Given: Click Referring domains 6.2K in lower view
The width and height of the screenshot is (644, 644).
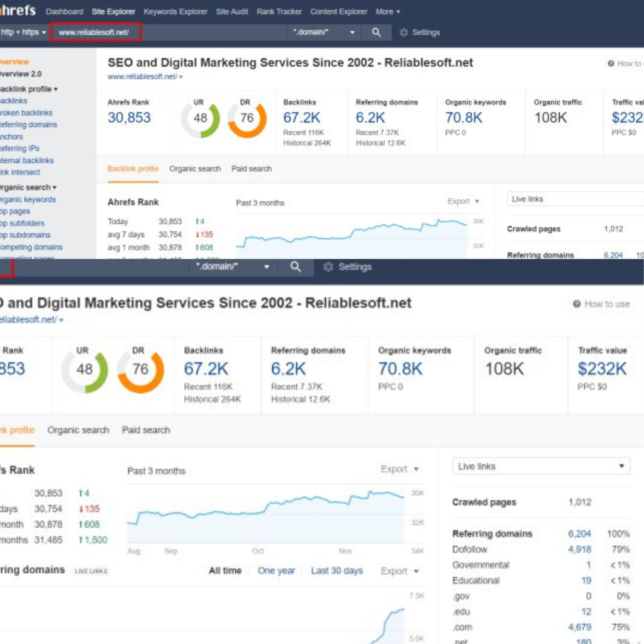Looking at the screenshot, I should (288, 369).
